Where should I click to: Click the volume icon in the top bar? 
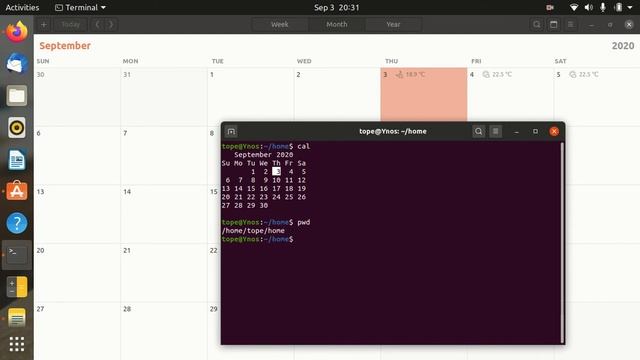coord(589,7)
